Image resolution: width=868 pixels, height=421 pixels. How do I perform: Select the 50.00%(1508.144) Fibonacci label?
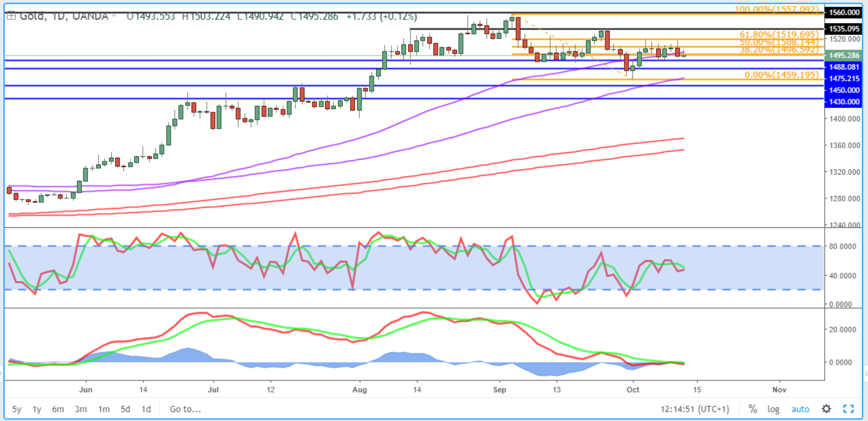point(779,42)
